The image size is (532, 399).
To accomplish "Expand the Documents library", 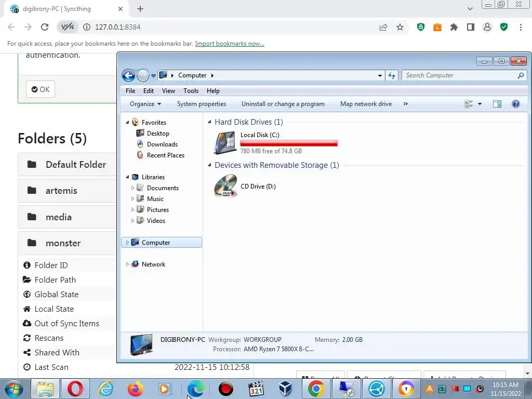I will click(x=132, y=188).
